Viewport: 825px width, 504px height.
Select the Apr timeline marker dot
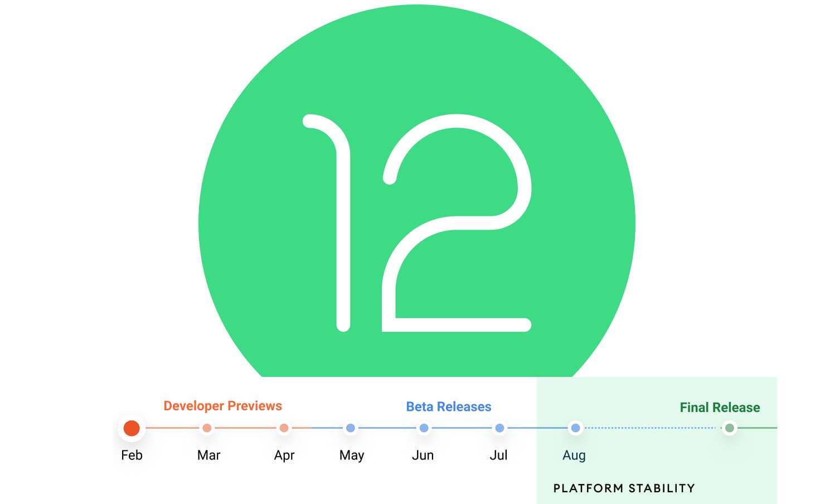284,428
